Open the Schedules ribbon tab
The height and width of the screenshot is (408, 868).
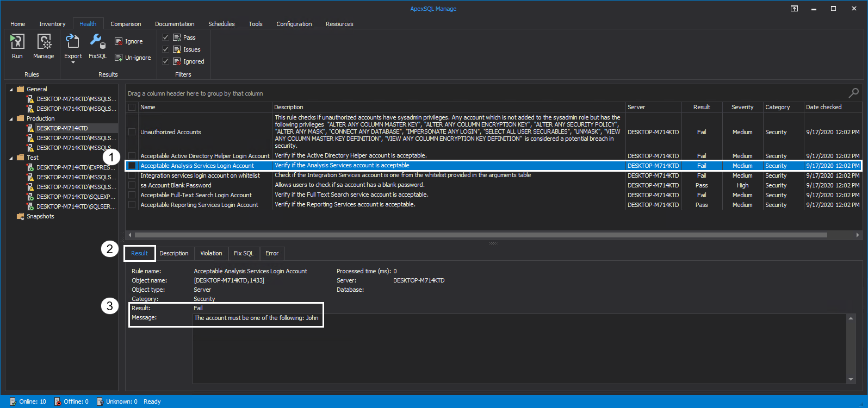[x=221, y=24]
